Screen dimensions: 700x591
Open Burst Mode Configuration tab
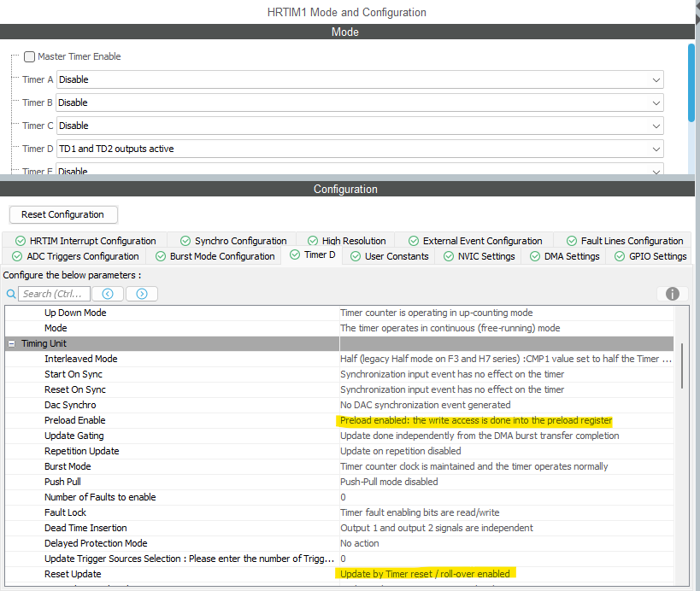[215, 256]
